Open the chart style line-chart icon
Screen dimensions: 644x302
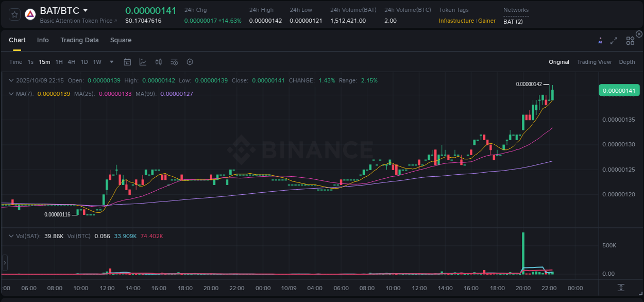click(143, 62)
